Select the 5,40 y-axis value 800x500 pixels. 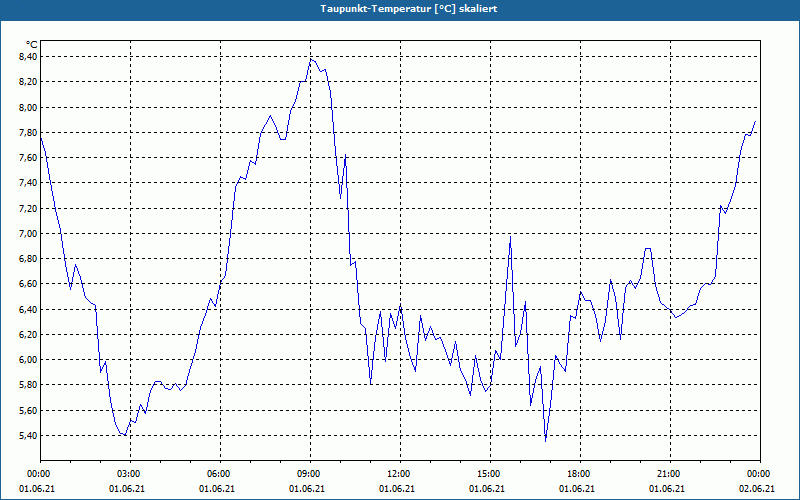pyautogui.click(x=27, y=436)
